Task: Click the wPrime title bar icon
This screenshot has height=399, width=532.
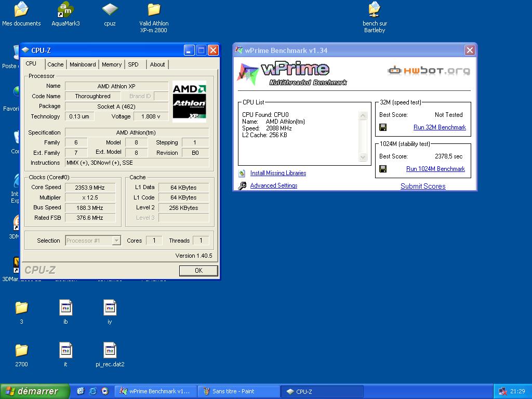Action: click(239, 50)
